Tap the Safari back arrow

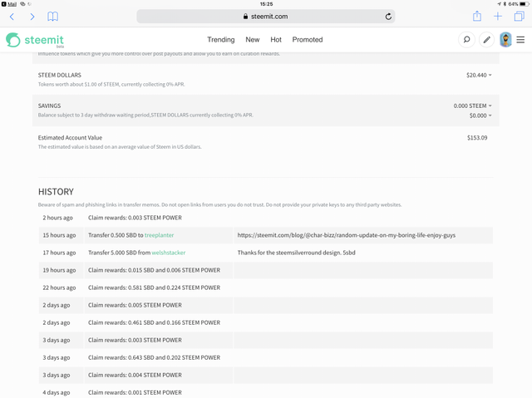12,17
